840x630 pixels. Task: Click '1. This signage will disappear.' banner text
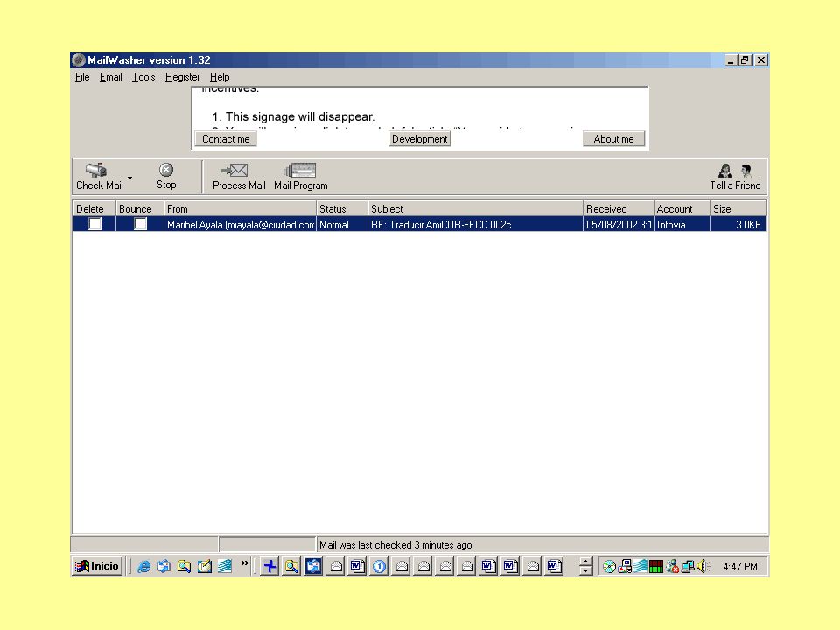click(x=293, y=116)
